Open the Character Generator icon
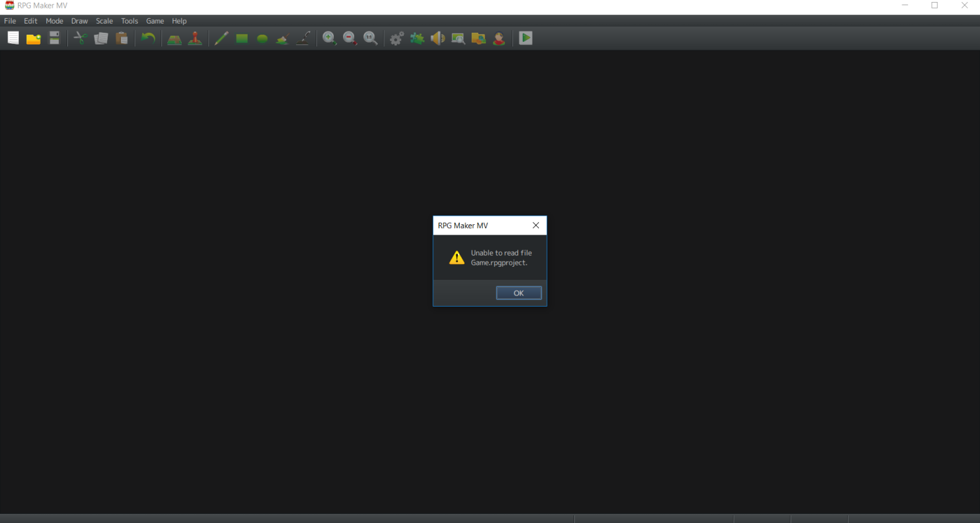 click(499, 39)
